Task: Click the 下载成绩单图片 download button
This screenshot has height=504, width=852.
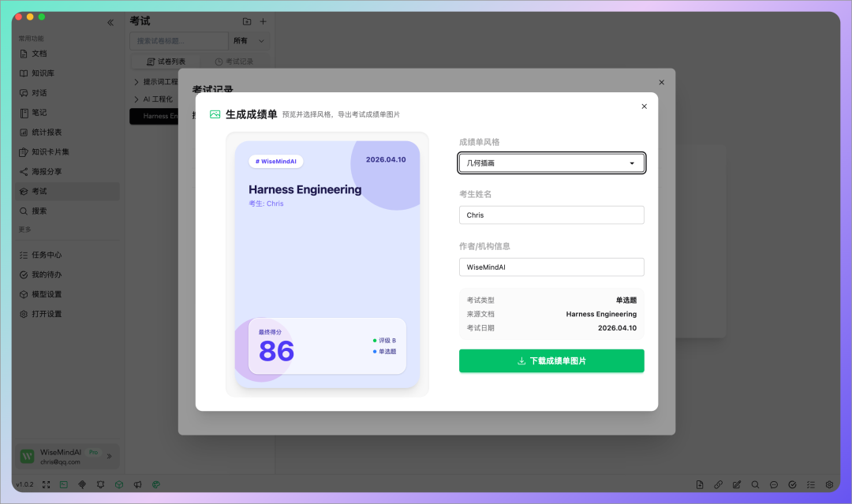Action: pos(551,360)
